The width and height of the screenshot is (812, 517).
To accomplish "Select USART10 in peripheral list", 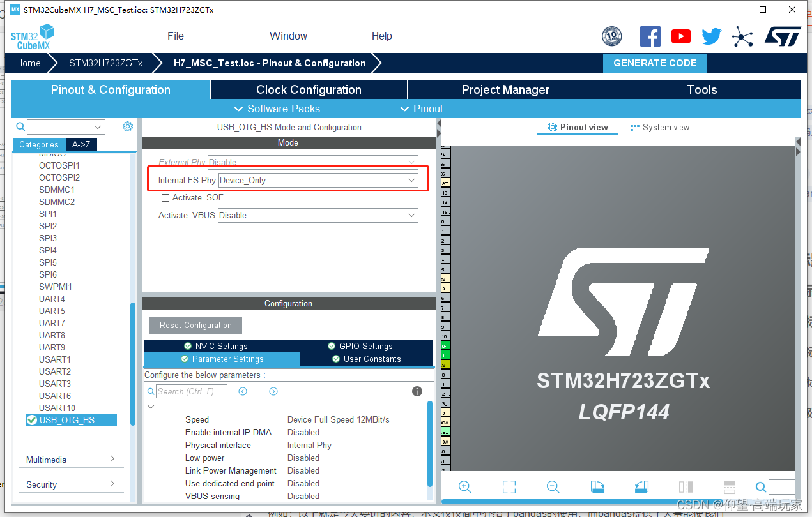I will [x=57, y=408].
